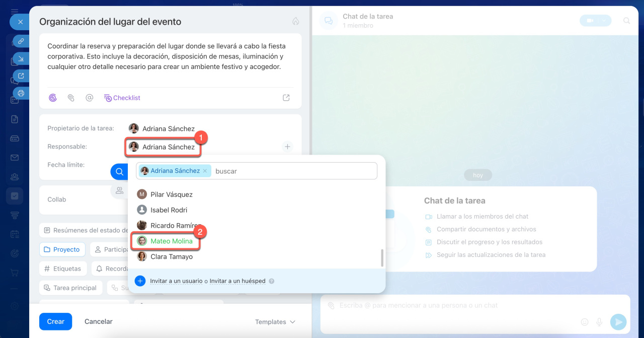
Task: Add a Checklist to the task
Action: click(122, 98)
